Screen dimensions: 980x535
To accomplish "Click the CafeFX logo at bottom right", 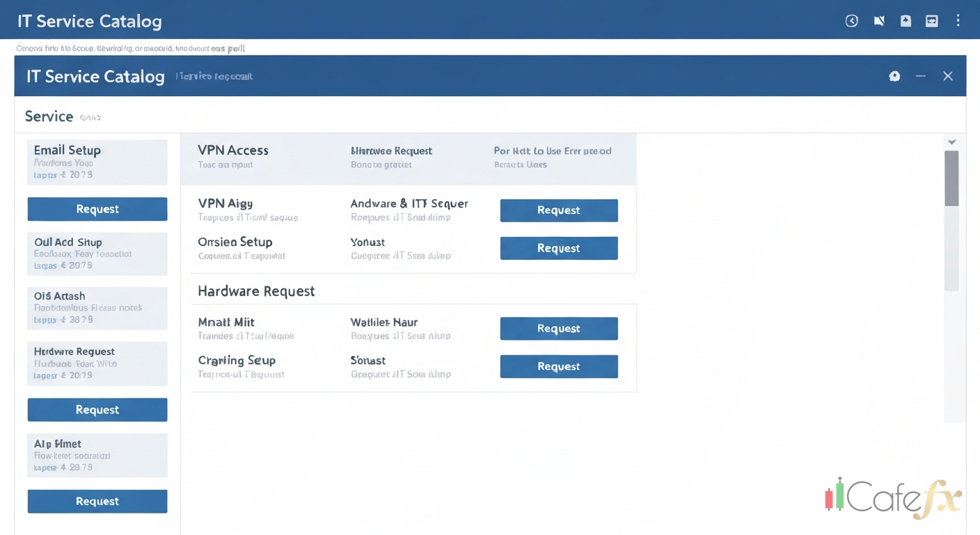I will [x=893, y=496].
